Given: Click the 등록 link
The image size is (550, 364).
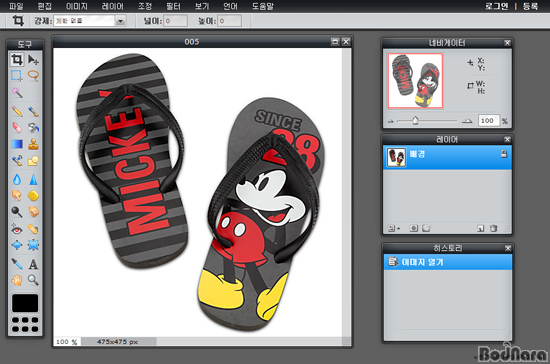Looking at the screenshot, I should pos(530,6).
